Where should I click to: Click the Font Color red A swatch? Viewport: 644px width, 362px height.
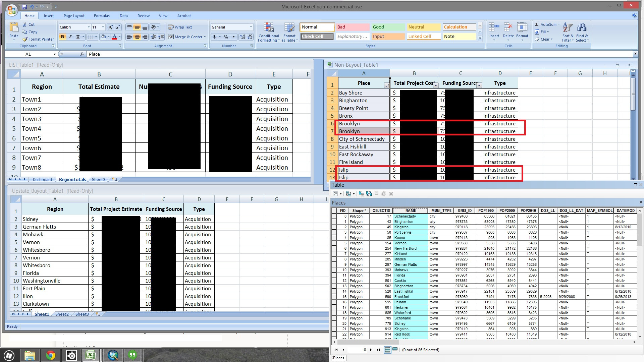[x=114, y=37]
